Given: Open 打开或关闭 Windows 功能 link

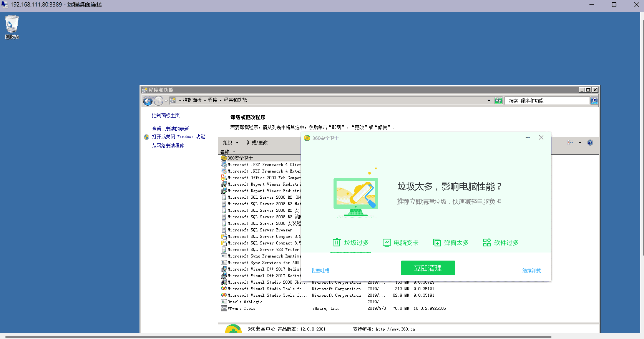Looking at the screenshot, I should pyautogui.click(x=178, y=136).
